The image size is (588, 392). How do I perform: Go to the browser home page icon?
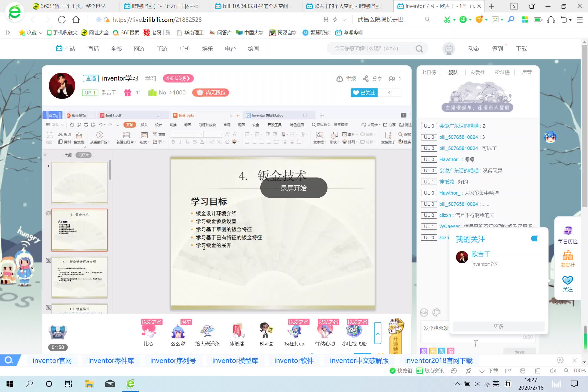76,20
